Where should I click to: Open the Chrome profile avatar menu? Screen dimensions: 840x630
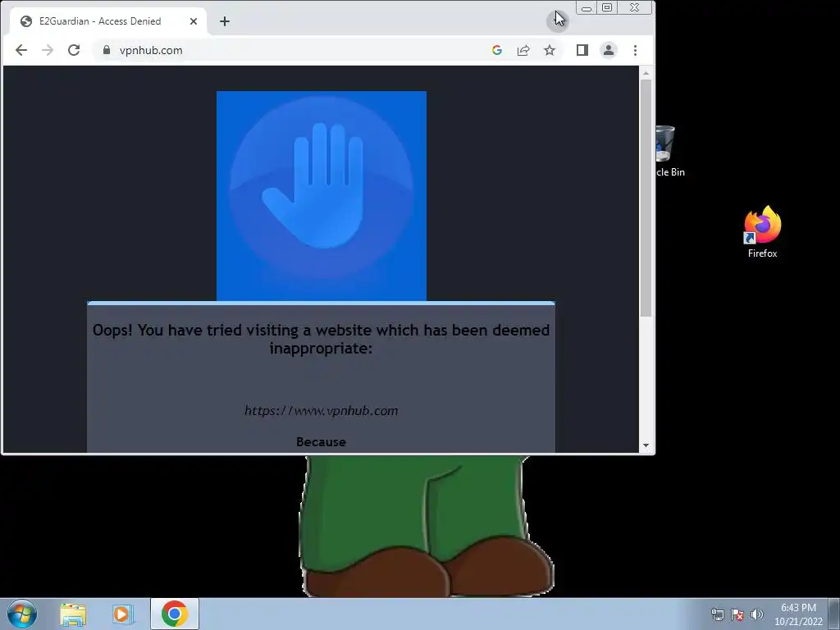tap(609, 50)
